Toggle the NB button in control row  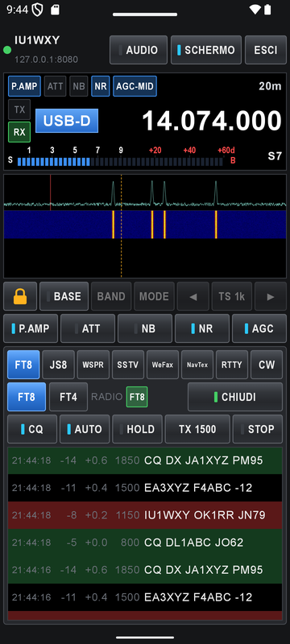coord(145,328)
